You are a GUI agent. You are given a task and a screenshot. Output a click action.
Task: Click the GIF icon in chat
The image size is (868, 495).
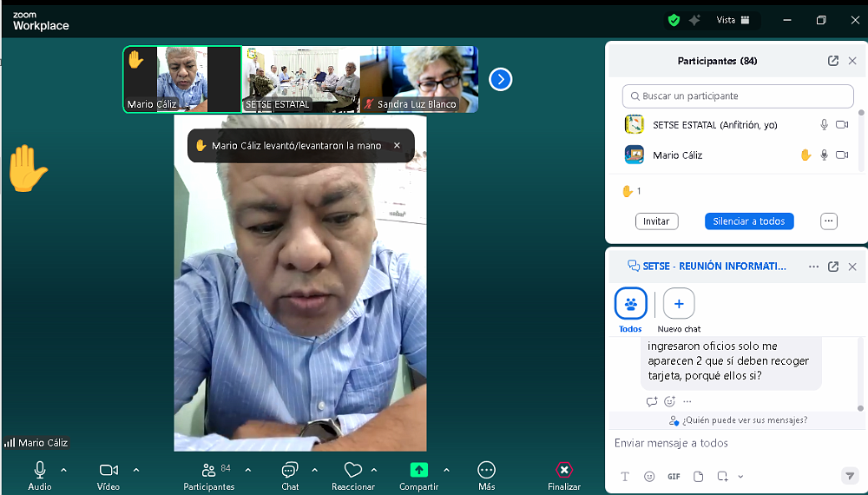pos(674,477)
